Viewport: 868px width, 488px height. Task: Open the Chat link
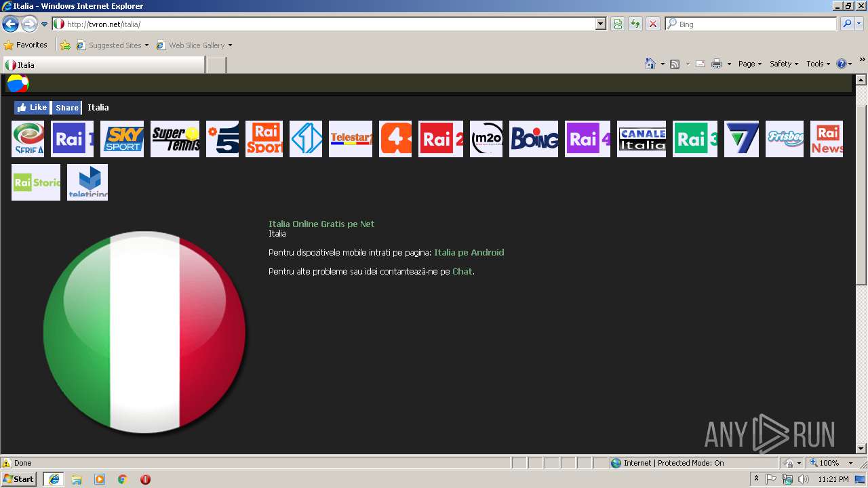tap(462, 271)
